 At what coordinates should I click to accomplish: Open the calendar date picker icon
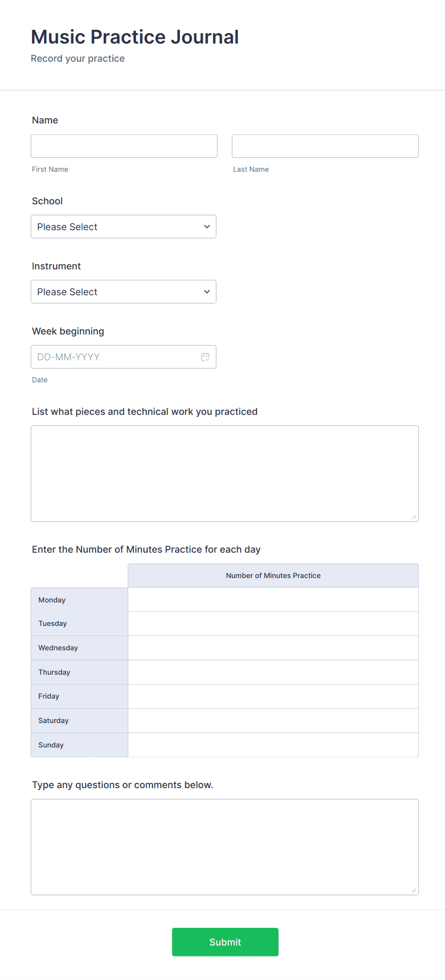coord(206,356)
